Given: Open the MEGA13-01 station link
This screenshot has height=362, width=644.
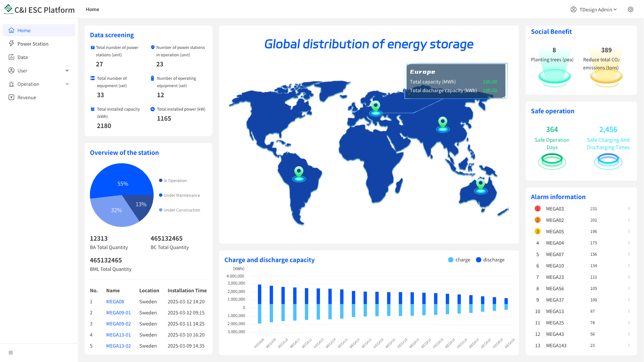Looking at the screenshot, I should point(118,335).
